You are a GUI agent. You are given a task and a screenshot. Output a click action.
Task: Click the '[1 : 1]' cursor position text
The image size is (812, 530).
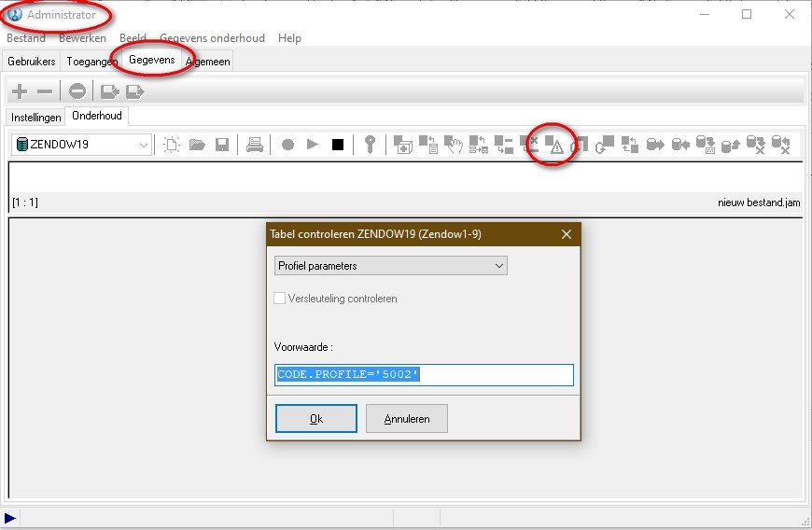(x=25, y=202)
